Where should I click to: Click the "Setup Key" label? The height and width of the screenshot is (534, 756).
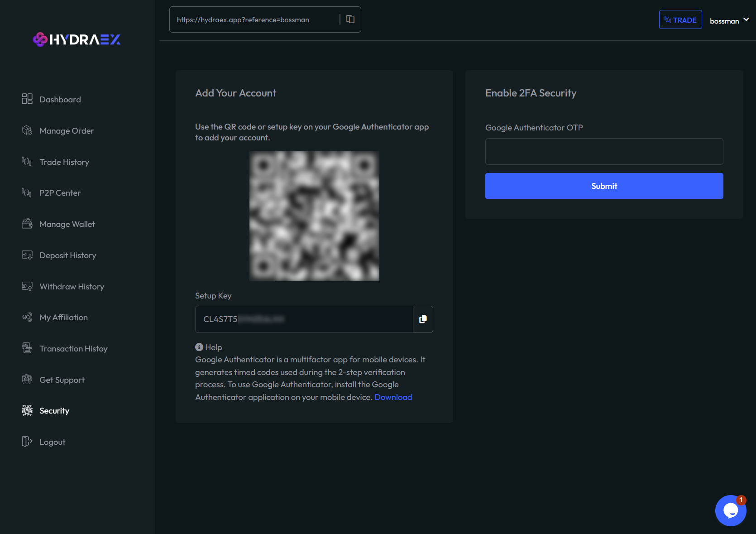[213, 295]
